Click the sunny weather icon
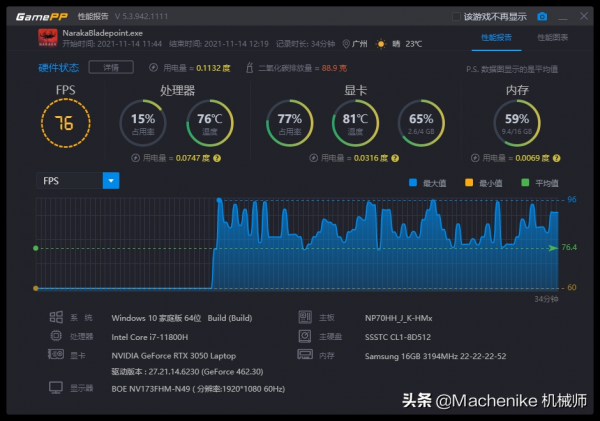Image resolution: width=600 pixels, height=421 pixels. coord(396,44)
